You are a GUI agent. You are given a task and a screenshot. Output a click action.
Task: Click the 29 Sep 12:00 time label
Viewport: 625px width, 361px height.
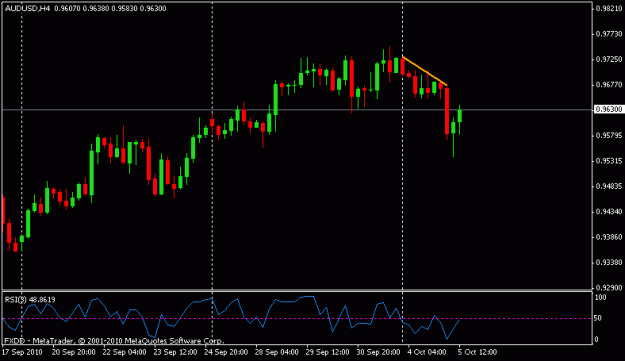(x=328, y=352)
